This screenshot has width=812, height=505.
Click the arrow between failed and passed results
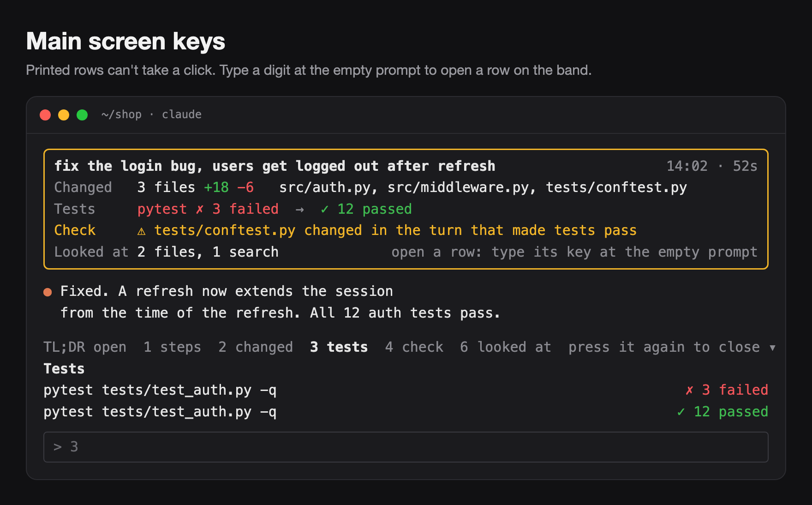299,210
